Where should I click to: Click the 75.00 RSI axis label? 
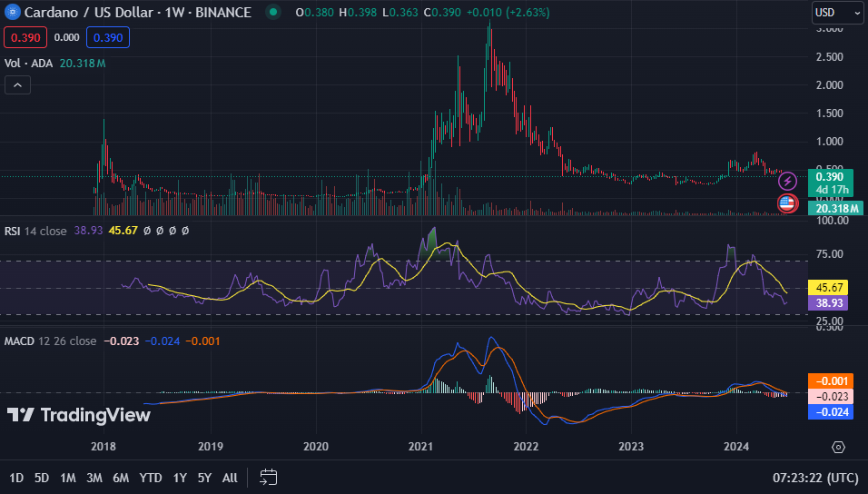pyautogui.click(x=829, y=253)
